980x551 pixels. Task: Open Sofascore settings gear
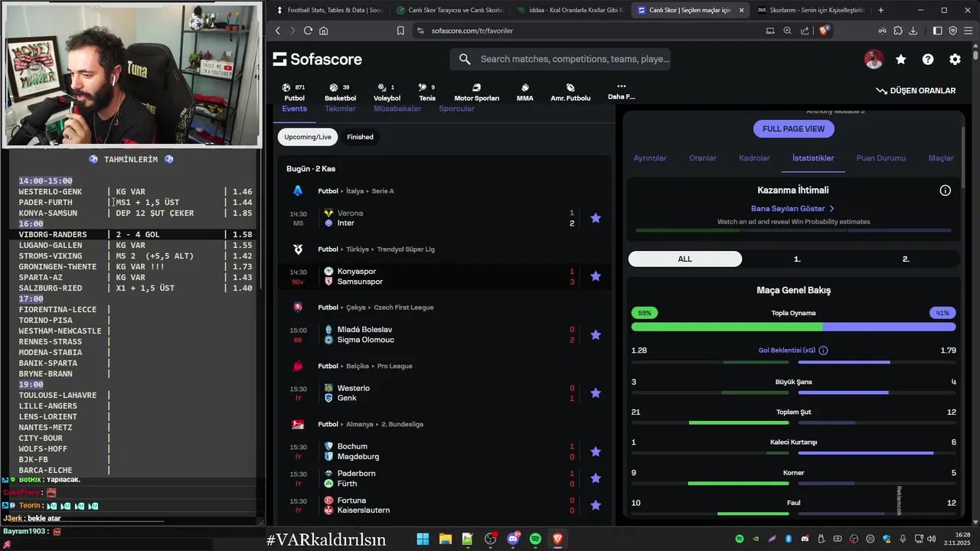coord(955,59)
